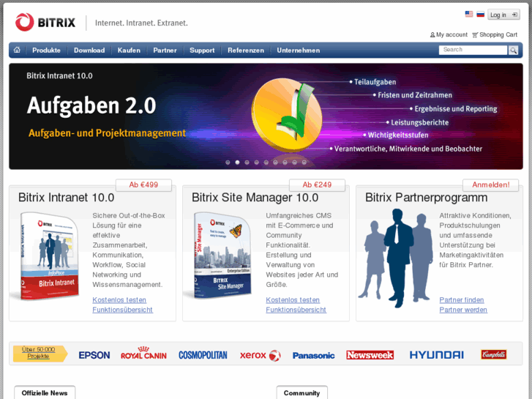
Task: Open the Unternehmen menu
Action: click(299, 51)
